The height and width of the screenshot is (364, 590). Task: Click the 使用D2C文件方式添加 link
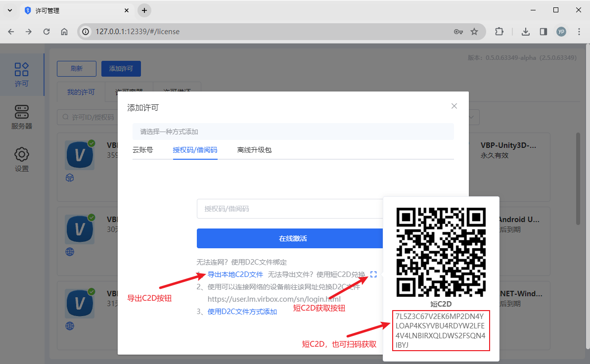(x=242, y=312)
